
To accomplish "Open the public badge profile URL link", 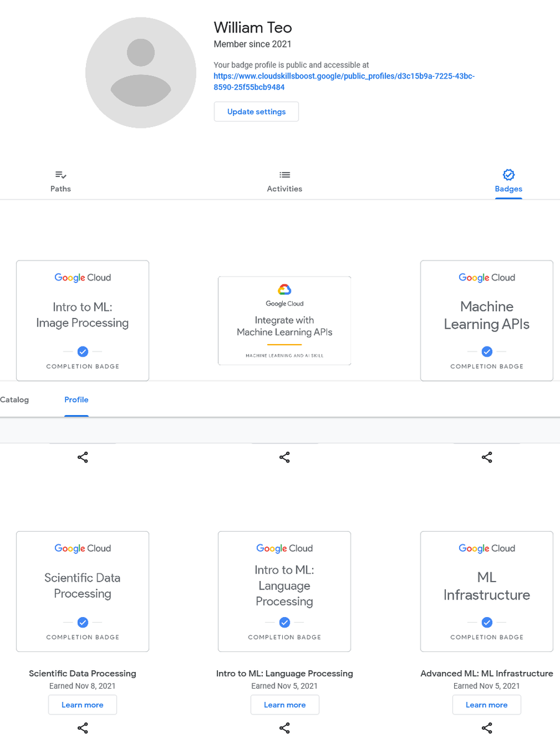I will coord(344,82).
